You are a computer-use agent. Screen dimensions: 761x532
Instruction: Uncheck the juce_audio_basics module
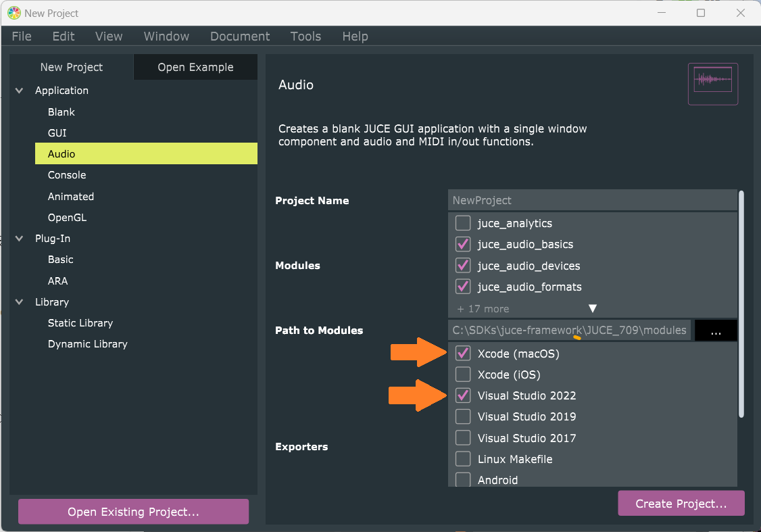[x=463, y=243]
